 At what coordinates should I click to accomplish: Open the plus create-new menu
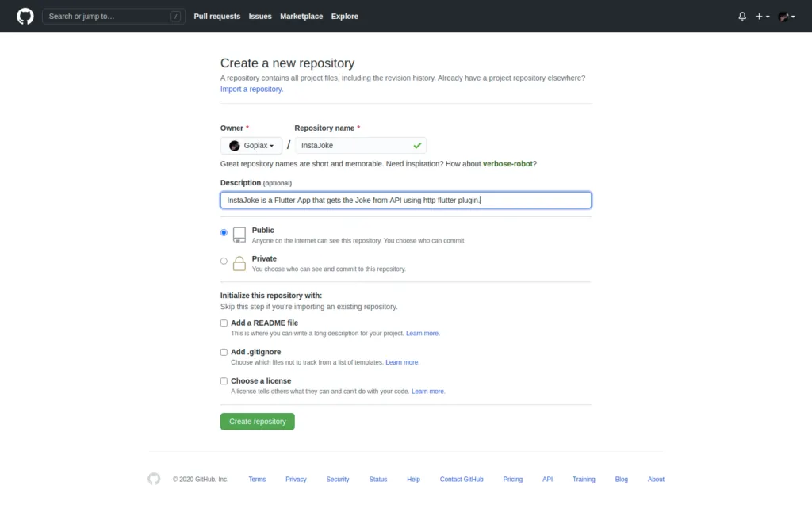coord(762,17)
